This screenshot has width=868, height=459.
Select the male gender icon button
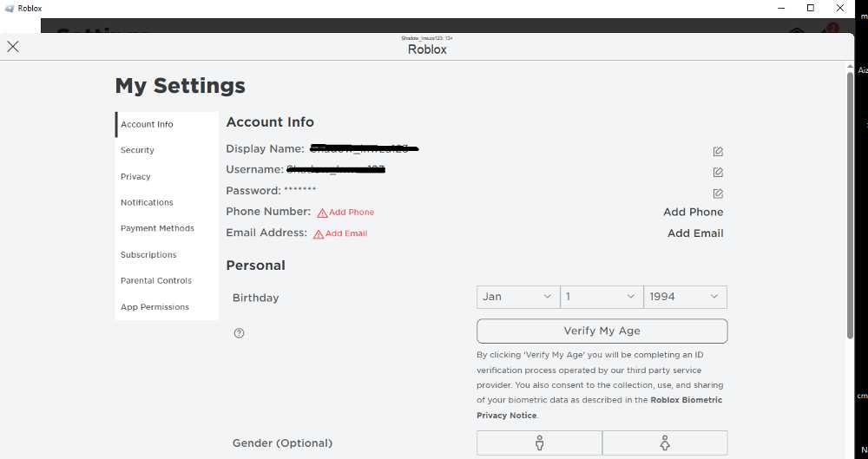point(539,443)
